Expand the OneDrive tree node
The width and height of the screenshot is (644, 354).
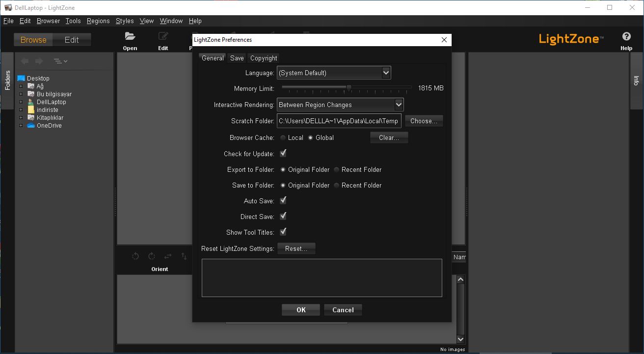[x=21, y=126]
